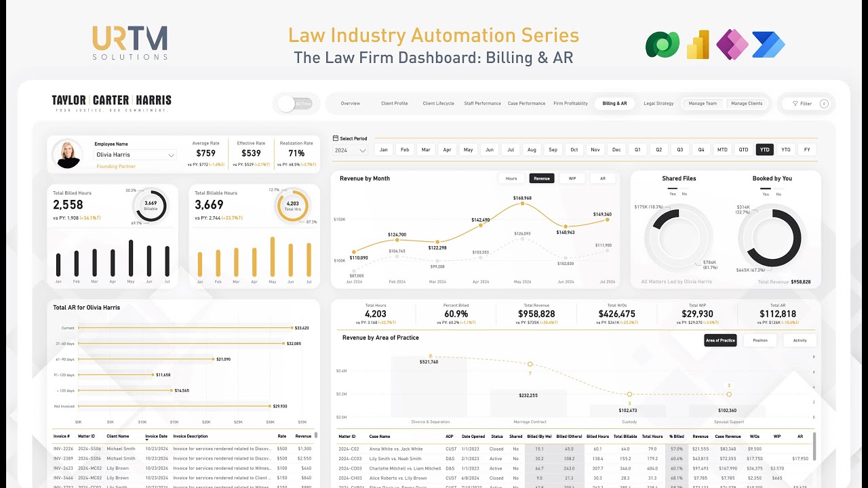Select the Q4 quarter button

(701, 150)
